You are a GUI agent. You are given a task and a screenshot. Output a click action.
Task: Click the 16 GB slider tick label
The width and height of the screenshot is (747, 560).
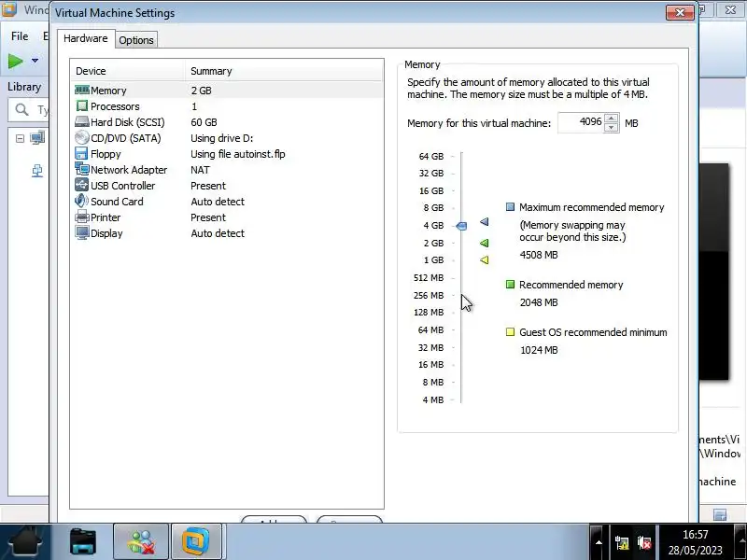coord(431,190)
